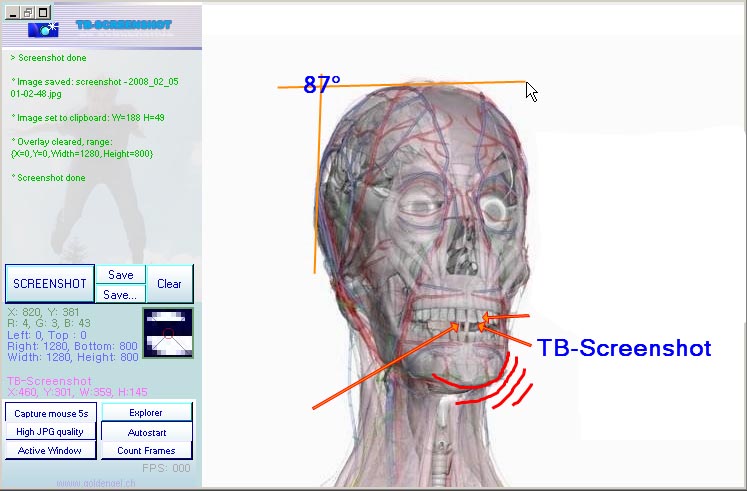This screenshot has height=491, width=747.
Task: Click the 'Overlay cleared, range' log entry
Action: [x=82, y=148]
